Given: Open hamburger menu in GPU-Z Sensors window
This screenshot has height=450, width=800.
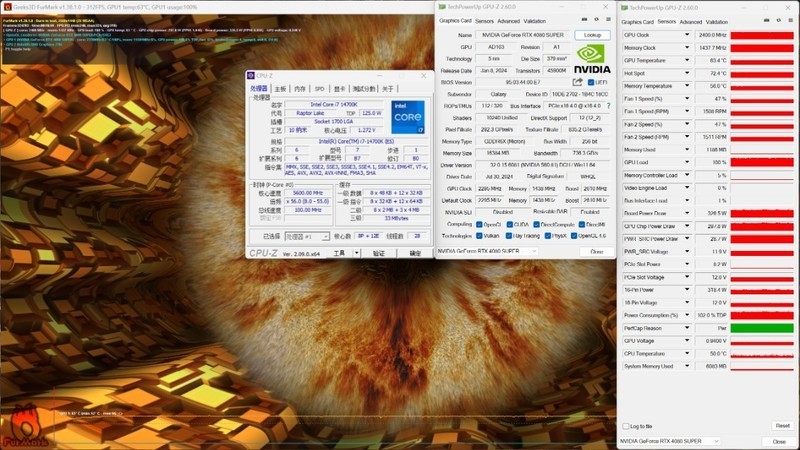Looking at the screenshot, I should [791, 20].
